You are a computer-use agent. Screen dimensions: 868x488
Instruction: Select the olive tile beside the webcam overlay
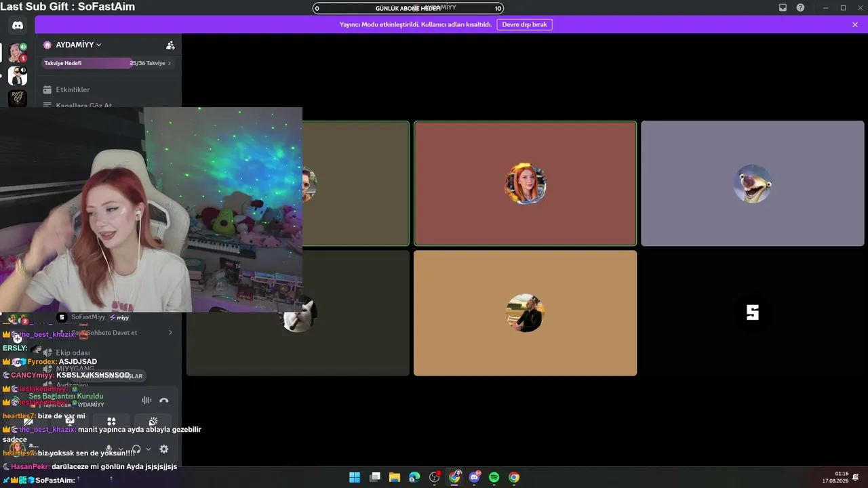(x=355, y=183)
